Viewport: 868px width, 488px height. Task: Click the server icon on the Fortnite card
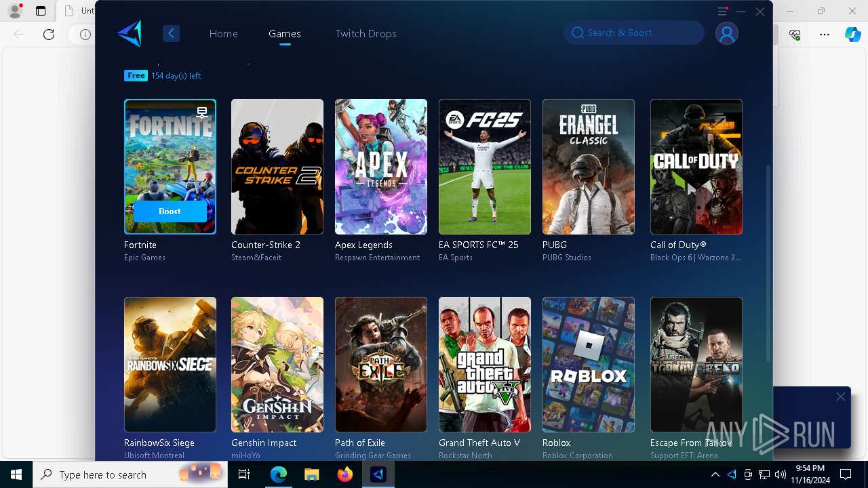tap(202, 113)
